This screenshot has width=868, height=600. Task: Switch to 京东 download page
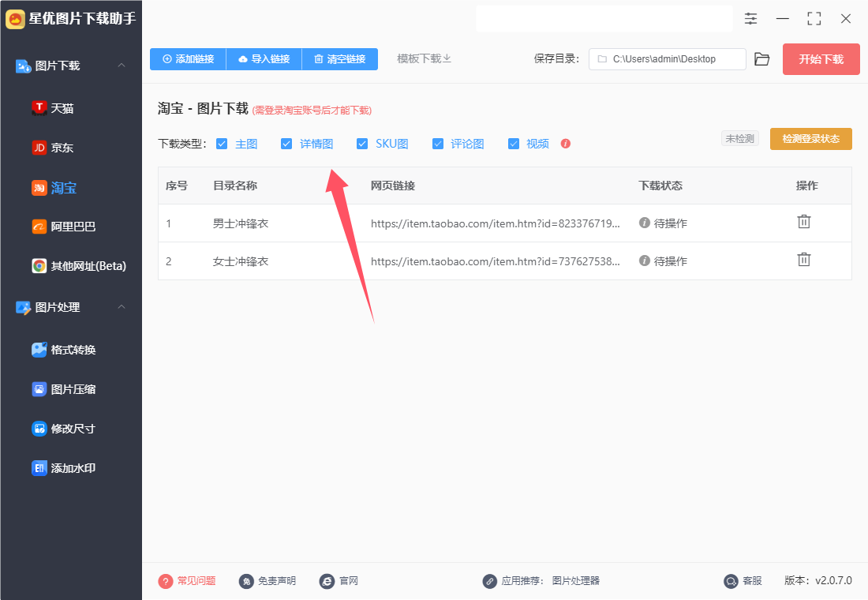62,148
